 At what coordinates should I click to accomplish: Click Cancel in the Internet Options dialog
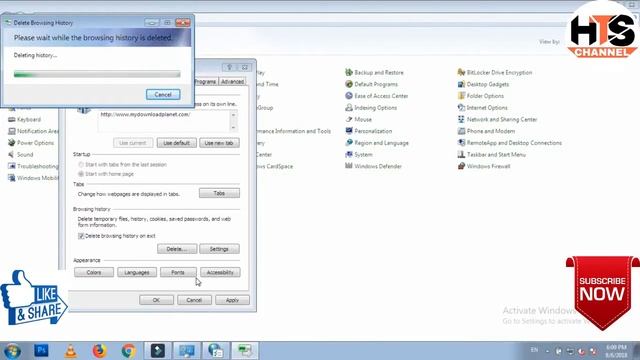click(x=194, y=300)
